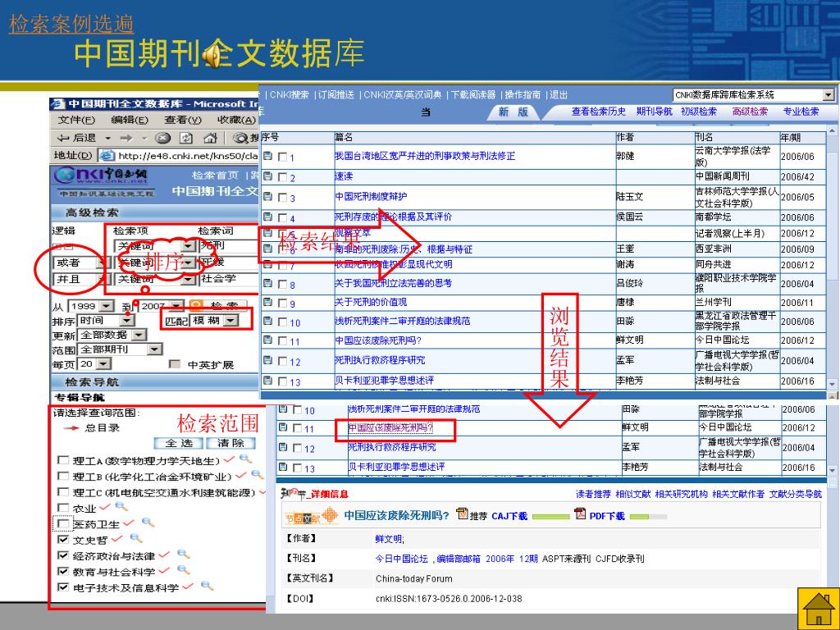Click the CNKI 中国知网 logo
The image size is (840, 630).
click(x=102, y=176)
